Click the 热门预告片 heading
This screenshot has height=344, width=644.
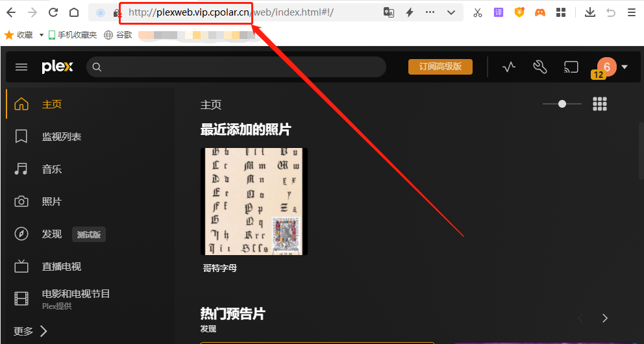coord(232,313)
